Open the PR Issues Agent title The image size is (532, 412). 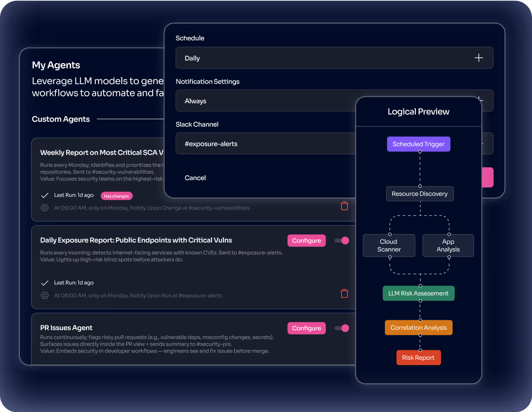click(x=66, y=328)
